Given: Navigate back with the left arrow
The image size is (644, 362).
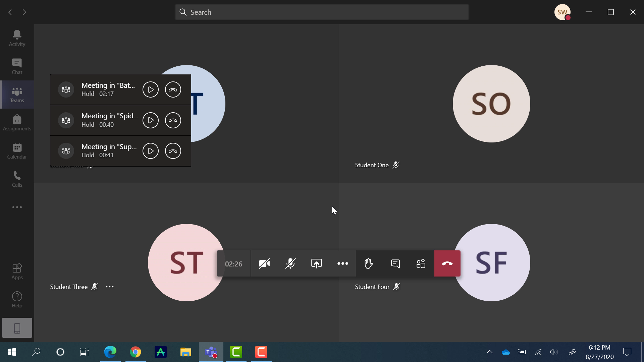Looking at the screenshot, I should 10,12.
